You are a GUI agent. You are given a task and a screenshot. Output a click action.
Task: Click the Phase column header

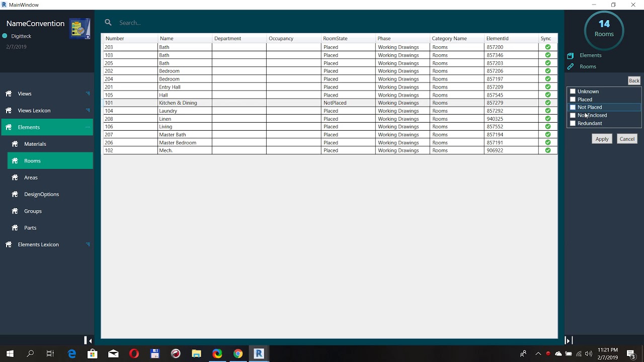click(402, 38)
